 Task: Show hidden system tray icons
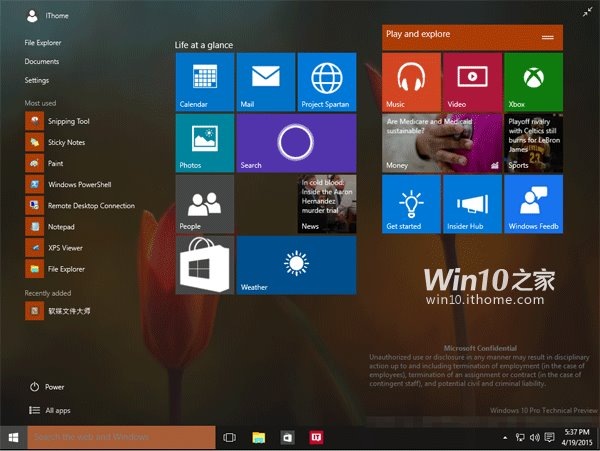pos(505,437)
